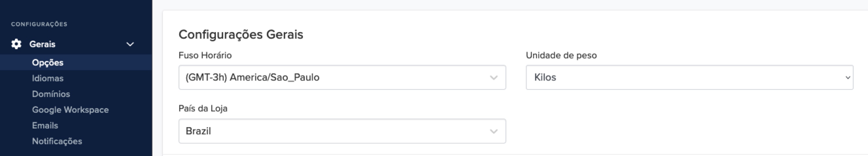The width and height of the screenshot is (868, 156).
Task: Open the Domínios submenu item
Action: coord(51,94)
